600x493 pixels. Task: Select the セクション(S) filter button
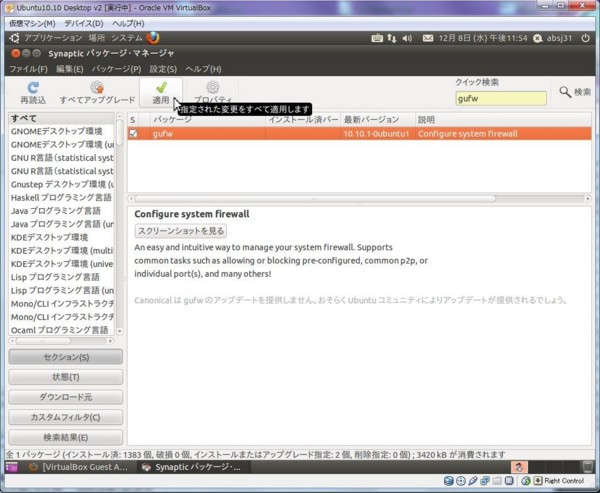tap(66, 357)
